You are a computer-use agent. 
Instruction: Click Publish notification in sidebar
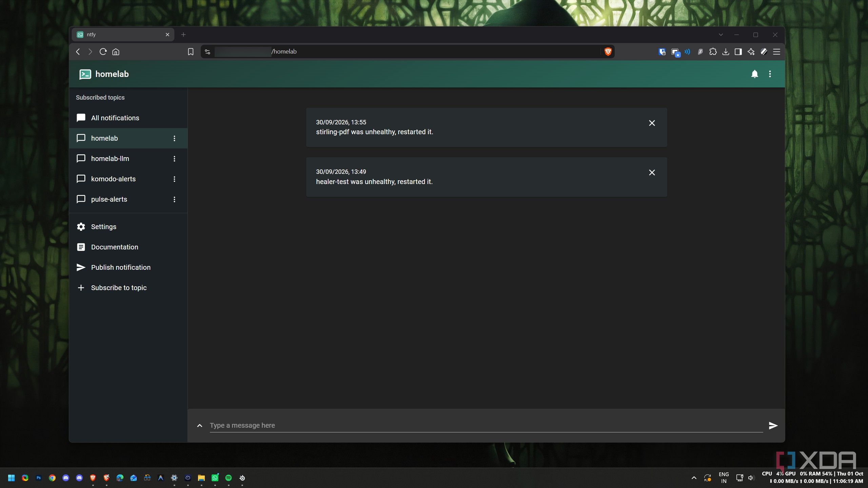[x=128, y=267]
